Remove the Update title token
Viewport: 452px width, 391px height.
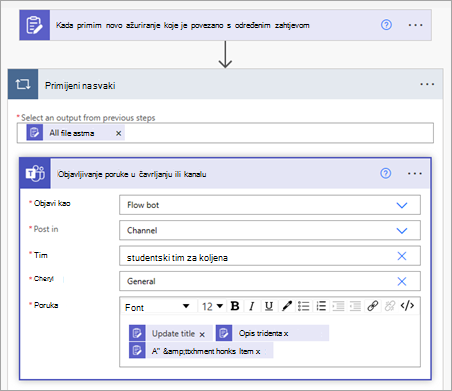click(202, 335)
